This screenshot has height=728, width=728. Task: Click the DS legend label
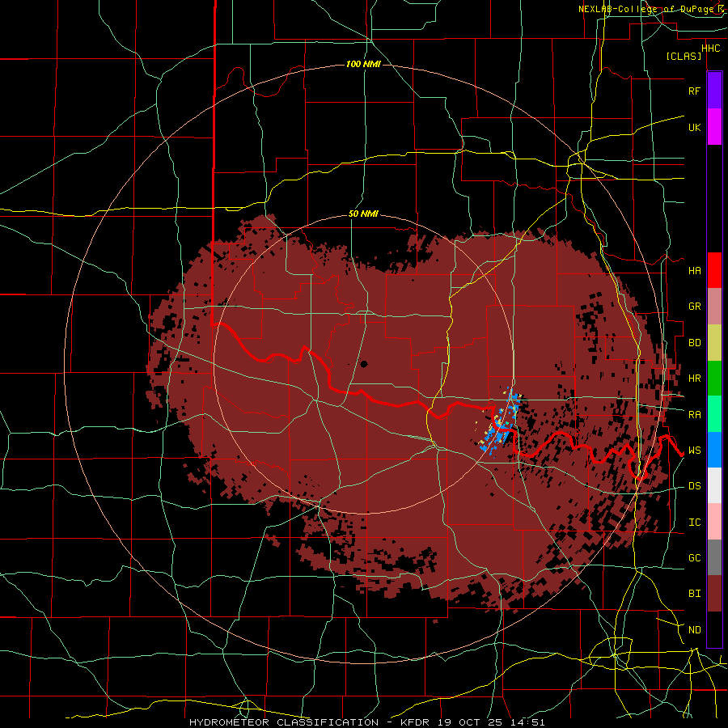point(694,486)
